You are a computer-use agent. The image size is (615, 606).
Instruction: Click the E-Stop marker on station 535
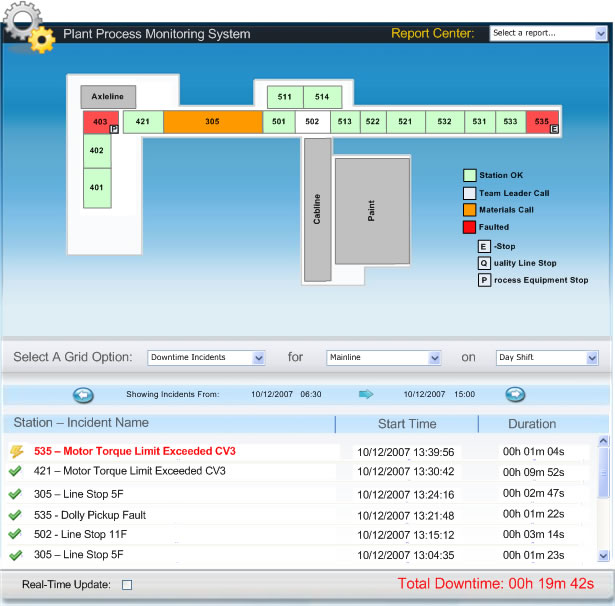(554, 128)
